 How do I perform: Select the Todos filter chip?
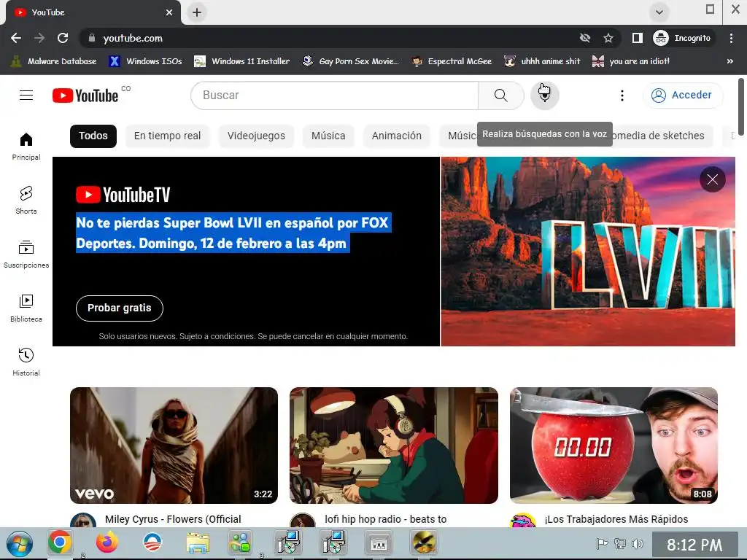pos(93,136)
